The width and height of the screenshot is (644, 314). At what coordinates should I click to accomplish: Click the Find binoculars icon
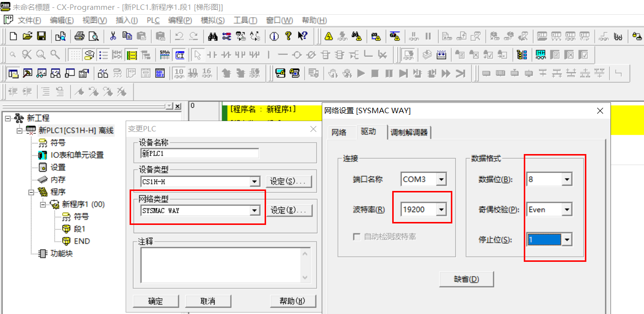point(213,36)
